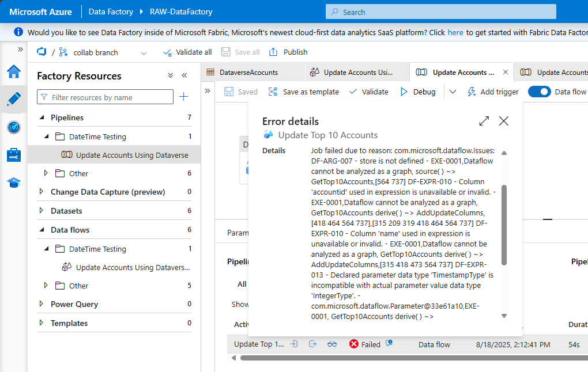Click the error details scroll down arrow

pos(504,316)
